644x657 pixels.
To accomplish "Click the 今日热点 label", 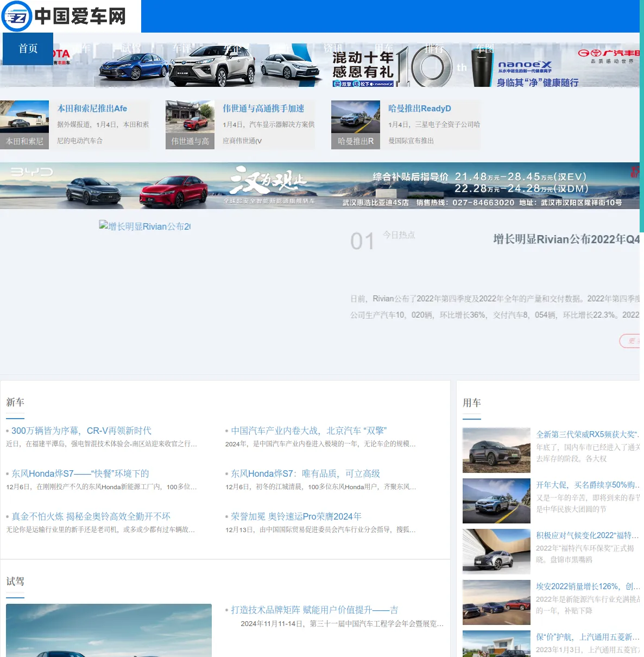I will pyautogui.click(x=399, y=235).
